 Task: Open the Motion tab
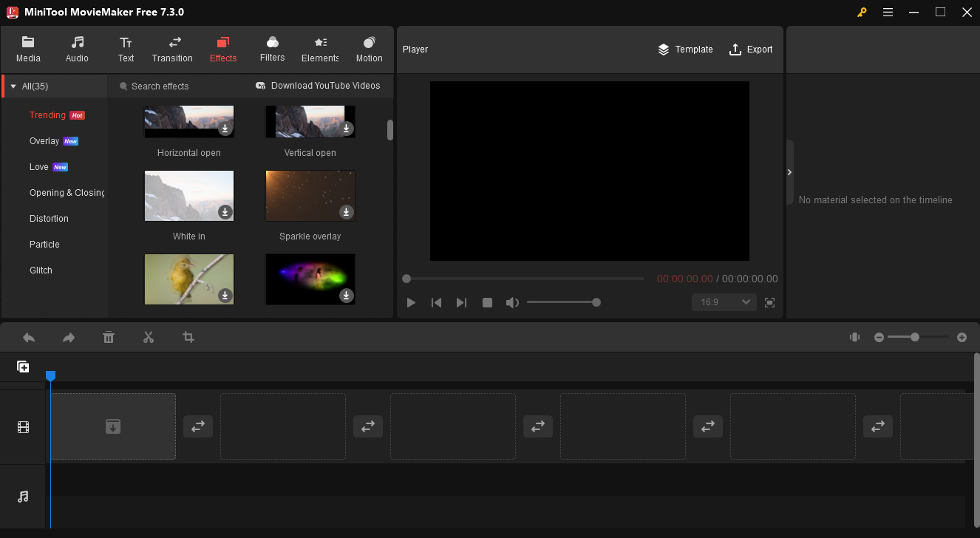tap(369, 50)
